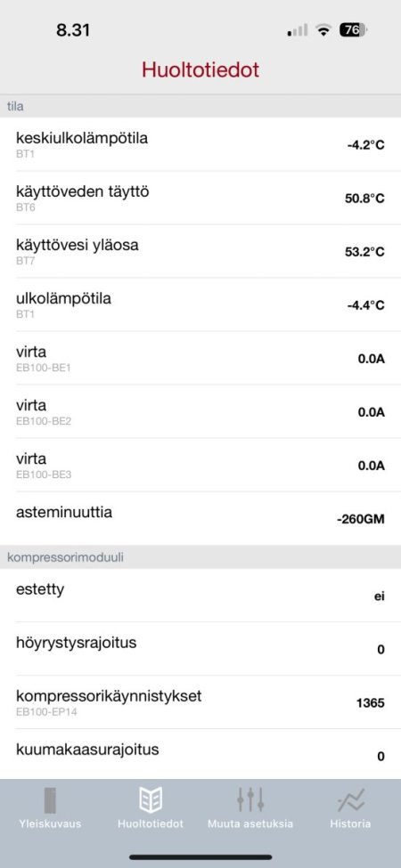401x868 pixels.
Task: Tap the kompressorimoduuli section header
Action: [x=200, y=557]
